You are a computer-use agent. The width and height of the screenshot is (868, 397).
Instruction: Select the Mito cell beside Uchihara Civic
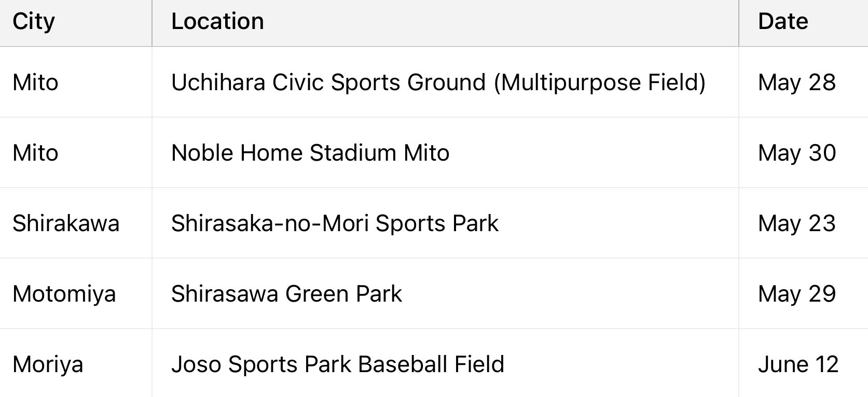click(x=35, y=82)
